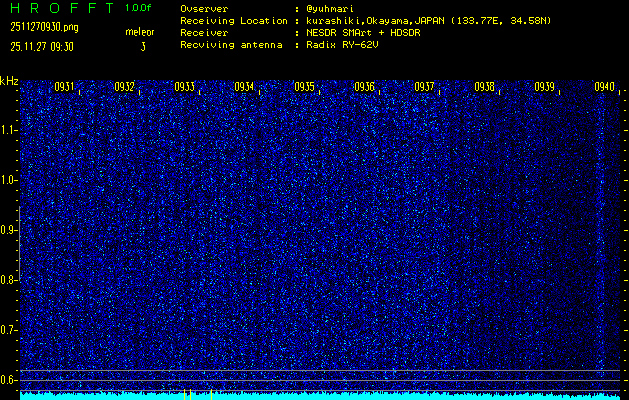
Task: Select the 0935 time tick label
Action: (x=304, y=87)
